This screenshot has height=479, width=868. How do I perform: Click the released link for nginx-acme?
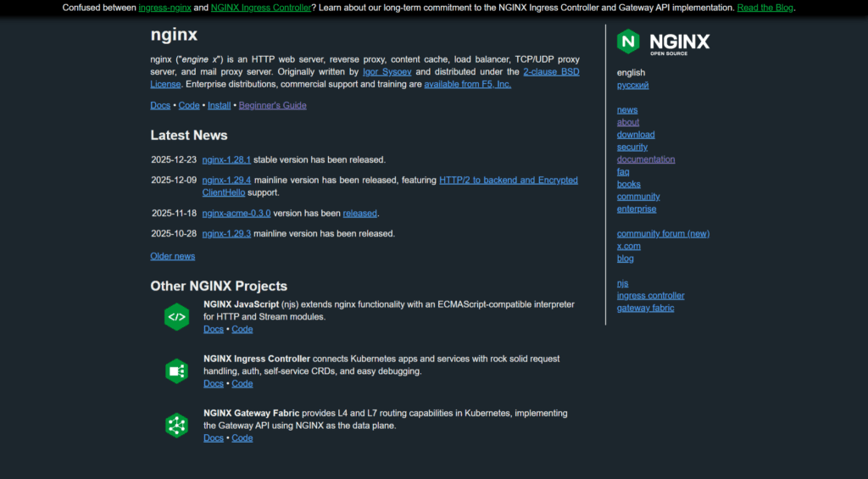tap(359, 213)
